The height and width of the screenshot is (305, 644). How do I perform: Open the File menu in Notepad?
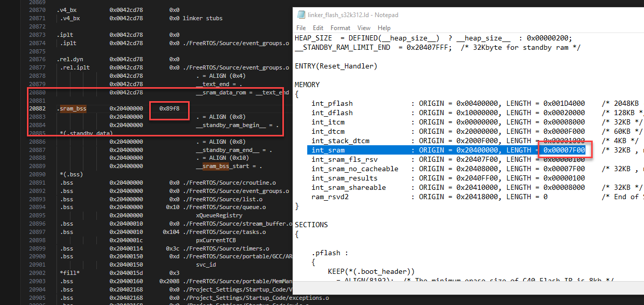tap(301, 27)
